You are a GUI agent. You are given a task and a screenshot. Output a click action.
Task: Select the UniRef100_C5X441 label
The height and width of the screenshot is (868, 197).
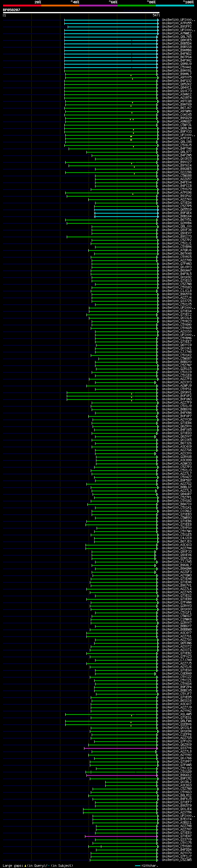click(x=176, y=67)
